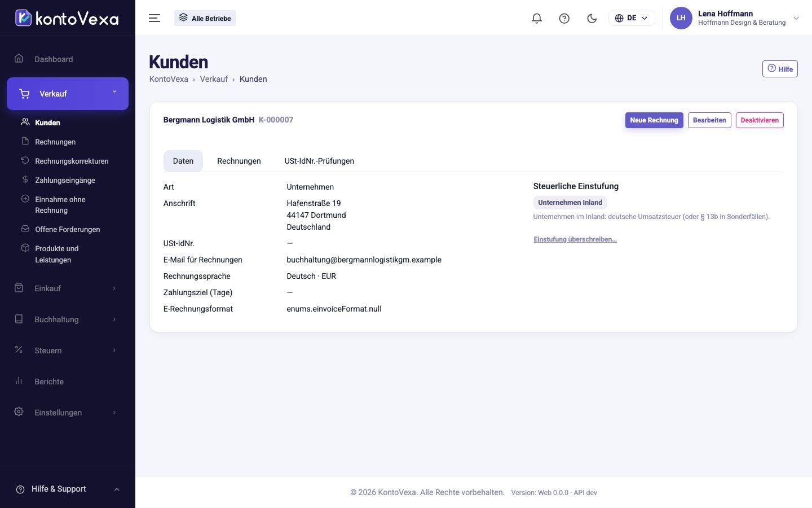Expand Hilfe & Support panel
This screenshot has height=508, width=812.
tap(68, 489)
